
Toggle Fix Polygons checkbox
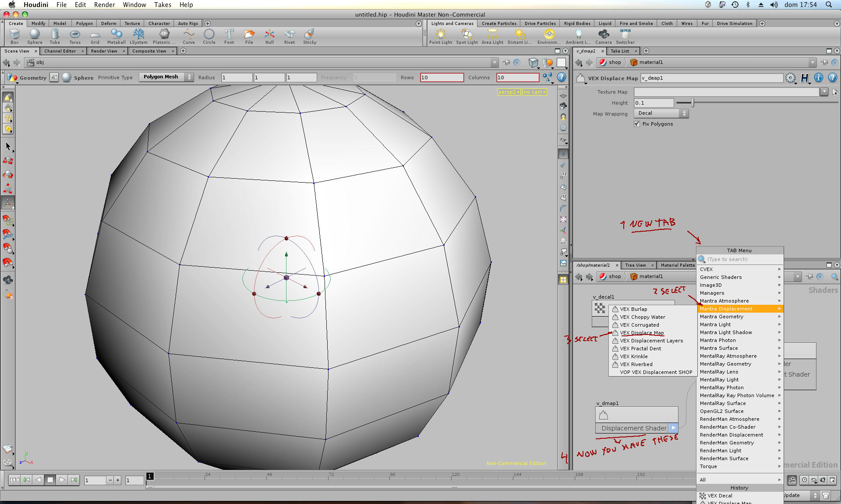point(637,124)
